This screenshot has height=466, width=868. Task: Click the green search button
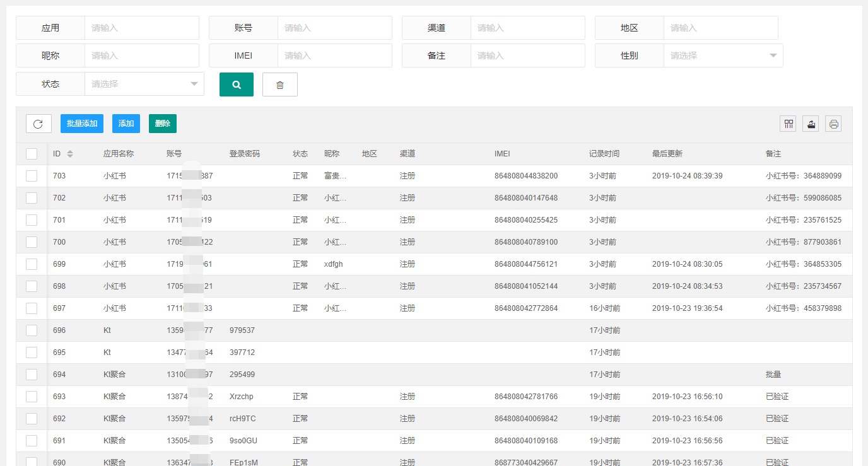237,84
